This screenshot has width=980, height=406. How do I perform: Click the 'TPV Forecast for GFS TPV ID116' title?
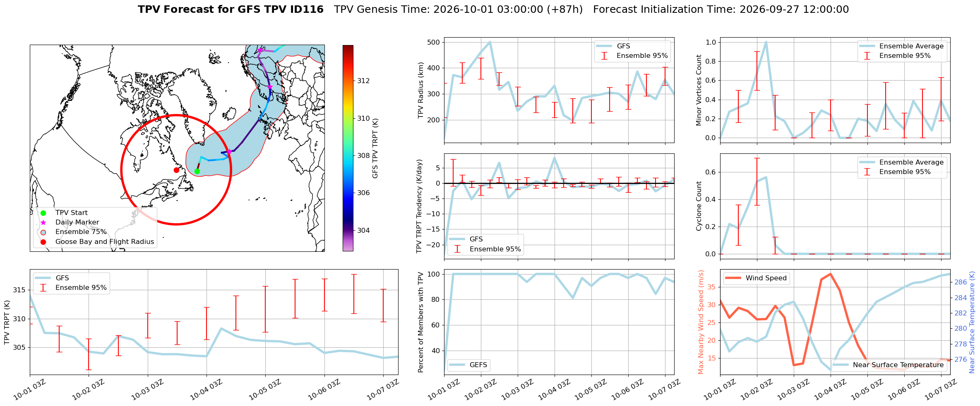[x=231, y=10]
